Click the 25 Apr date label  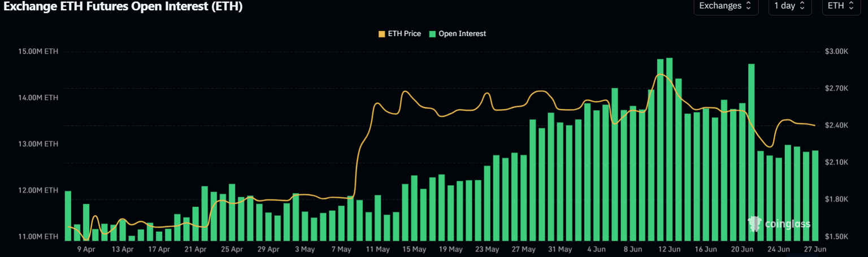(232, 249)
